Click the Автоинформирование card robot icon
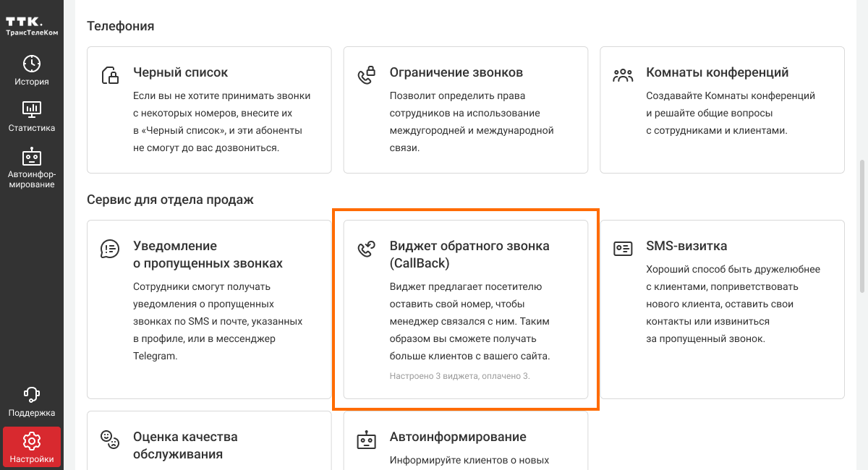Screen dimensions: 868x470 click(x=367, y=440)
